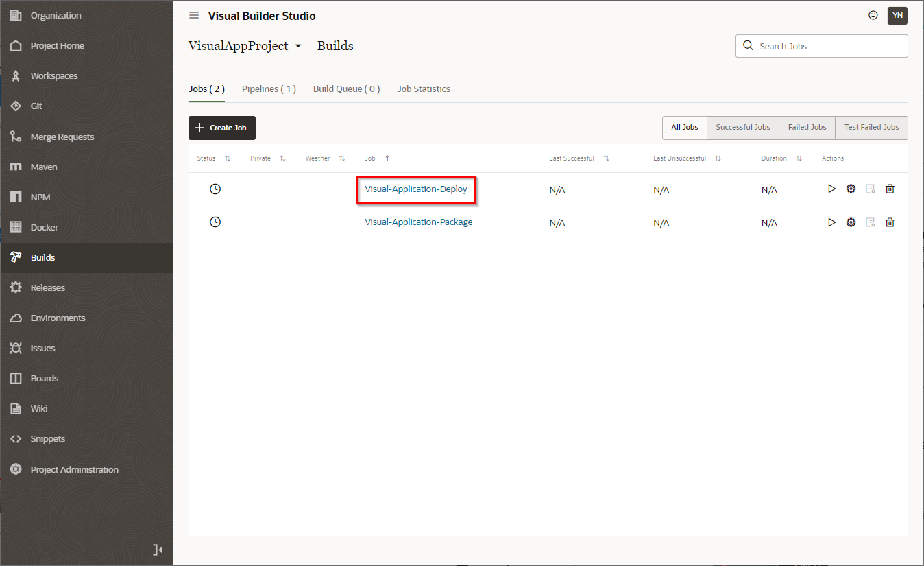The image size is (924, 566).
Task: Click the hamburger menu next to Visual Builder Studio
Action: (x=194, y=16)
